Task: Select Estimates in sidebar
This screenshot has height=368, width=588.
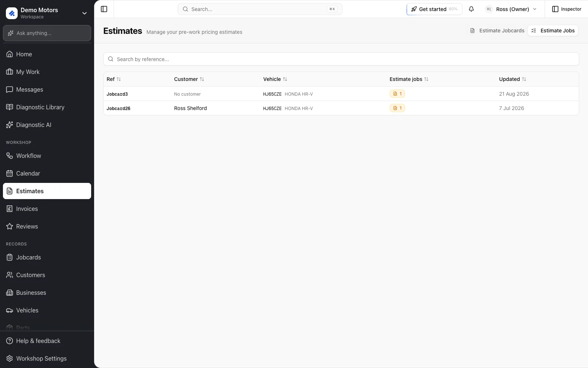Action: tap(47, 191)
